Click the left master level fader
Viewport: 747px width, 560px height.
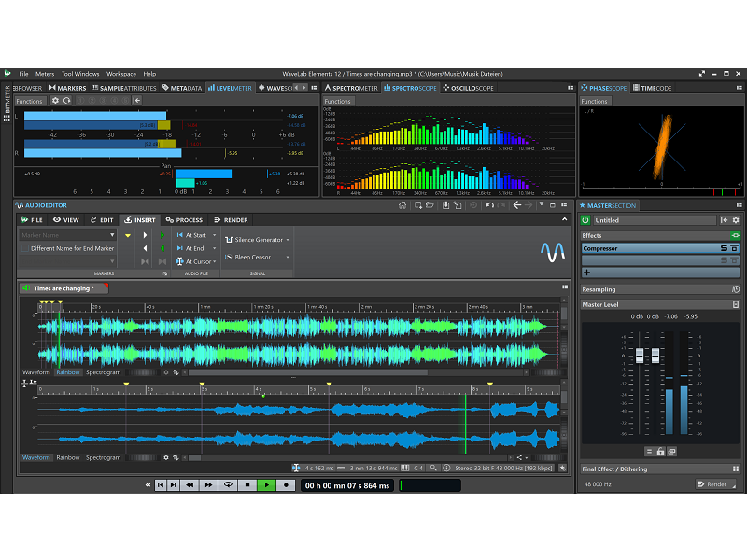641,357
